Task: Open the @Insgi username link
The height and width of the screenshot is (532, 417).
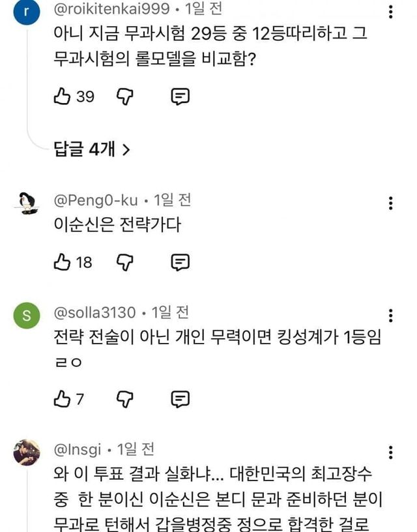Action: click(76, 449)
